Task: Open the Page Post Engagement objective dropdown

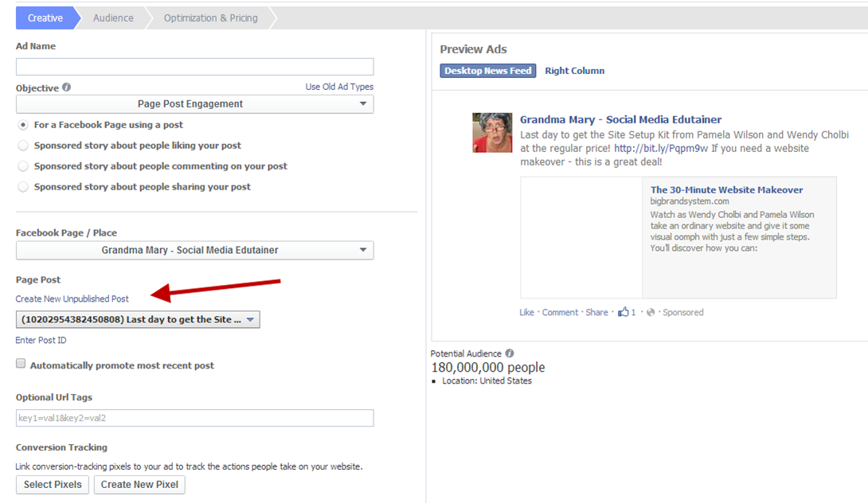Action: (195, 104)
